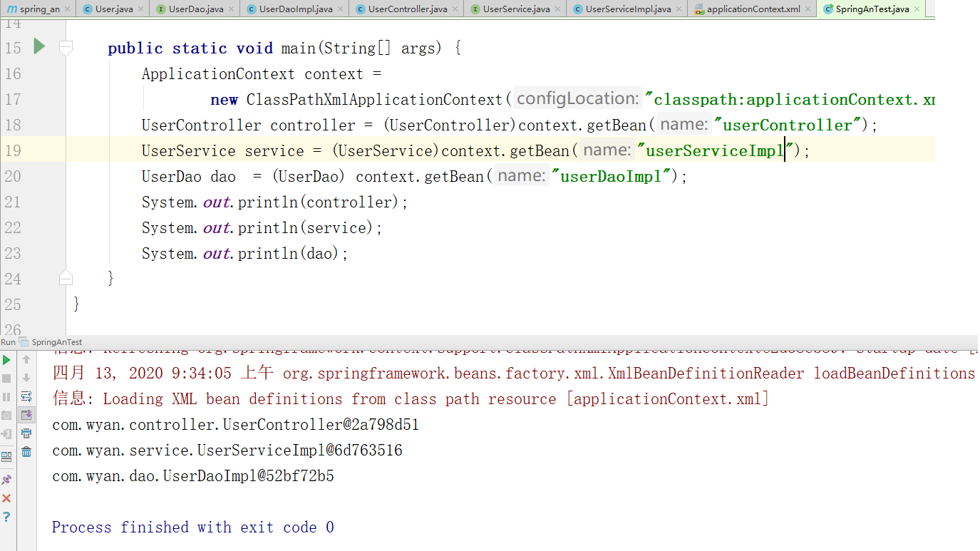Click line number 19 in gutter
The width and height of the screenshot is (980, 551).
coord(13,151)
